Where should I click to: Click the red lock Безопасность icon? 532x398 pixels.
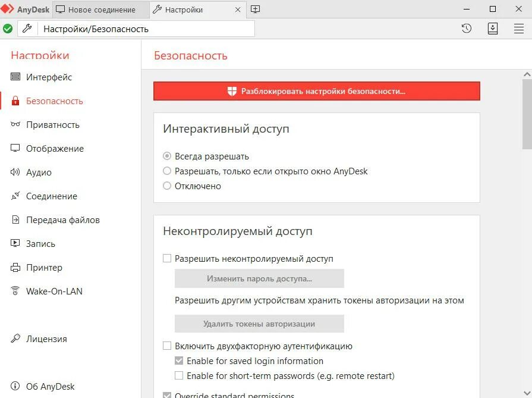tap(15, 101)
